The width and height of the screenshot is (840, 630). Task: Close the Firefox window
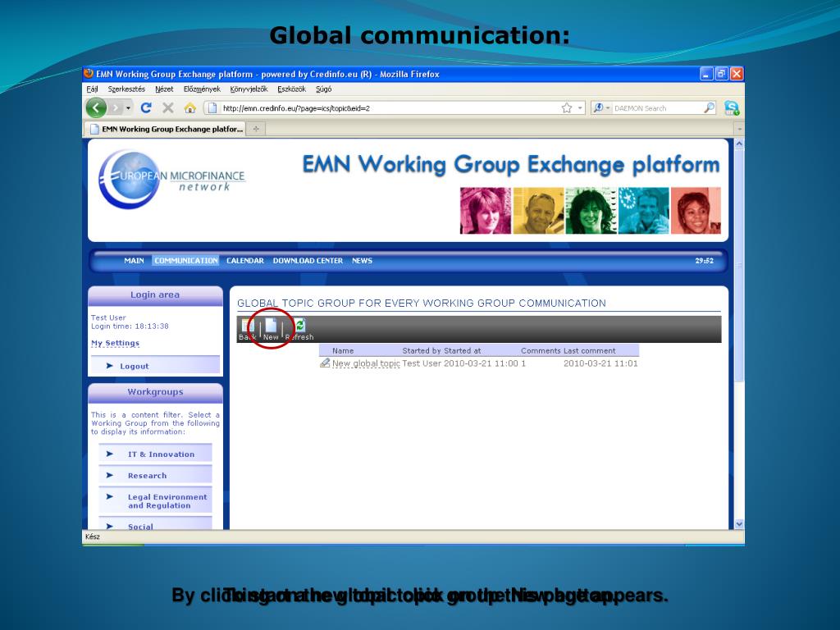[x=737, y=73]
